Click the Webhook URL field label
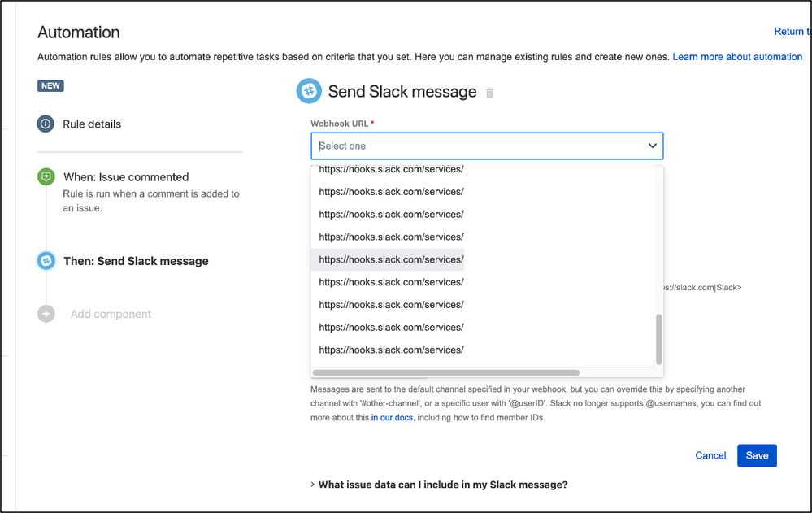812x513 pixels. click(x=339, y=124)
